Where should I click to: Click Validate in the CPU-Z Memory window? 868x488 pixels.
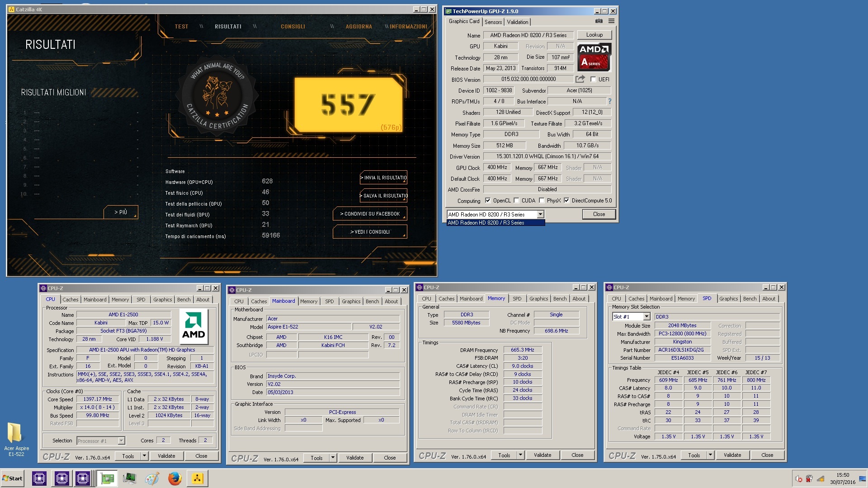[x=542, y=455]
